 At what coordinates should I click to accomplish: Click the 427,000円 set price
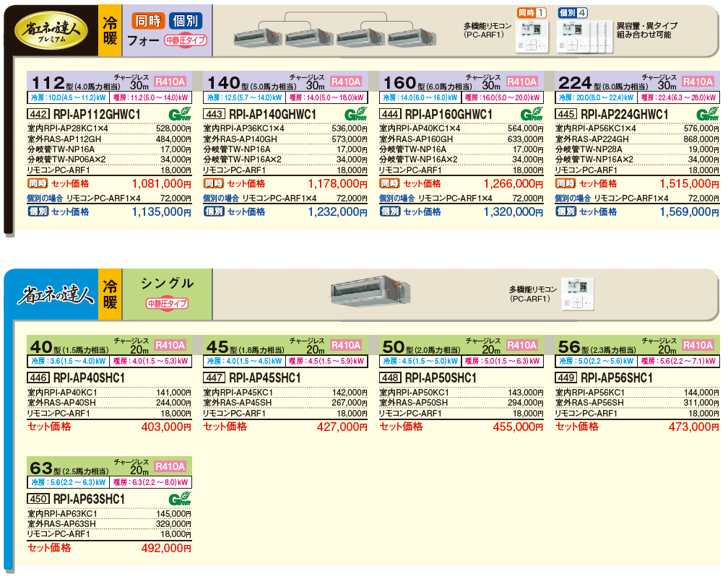[342, 427]
